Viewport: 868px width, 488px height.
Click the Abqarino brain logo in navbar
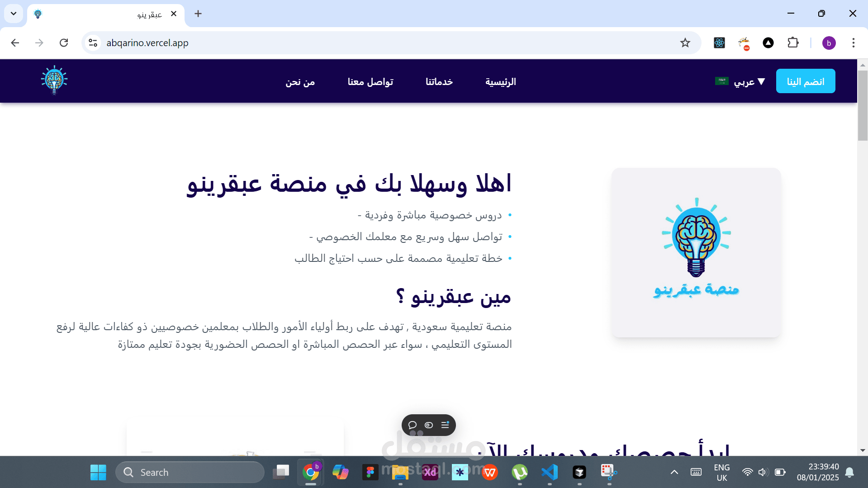point(54,81)
